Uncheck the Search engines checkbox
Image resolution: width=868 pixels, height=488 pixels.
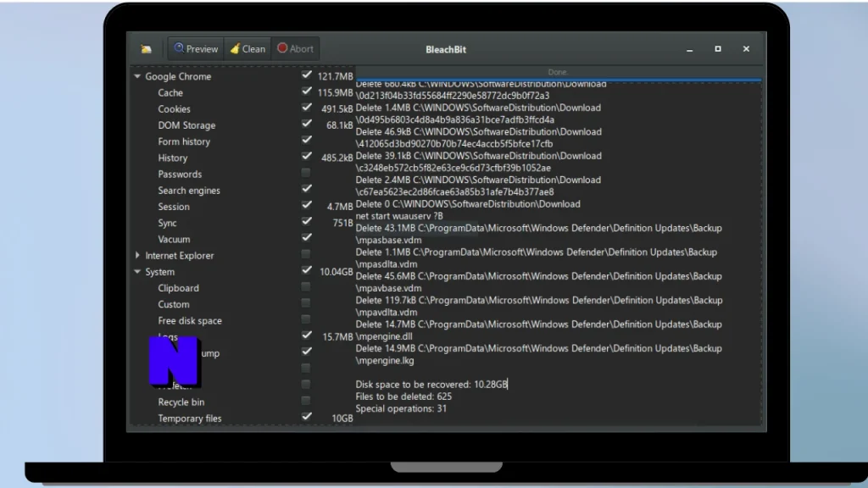[306, 189]
